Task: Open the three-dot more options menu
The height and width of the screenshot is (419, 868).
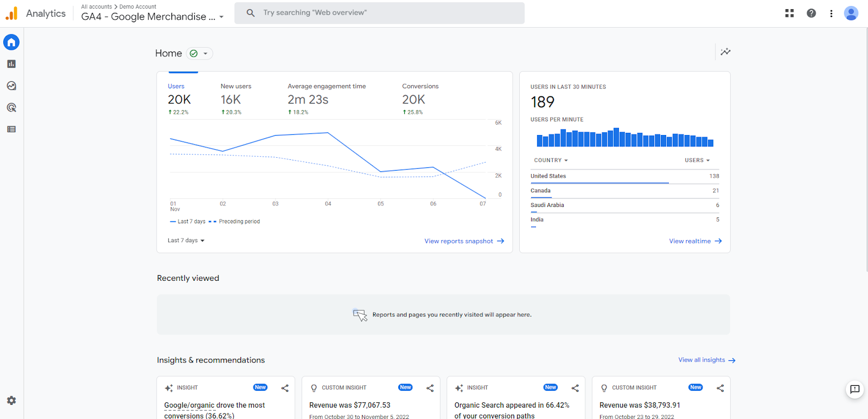Action: click(831, 14)
